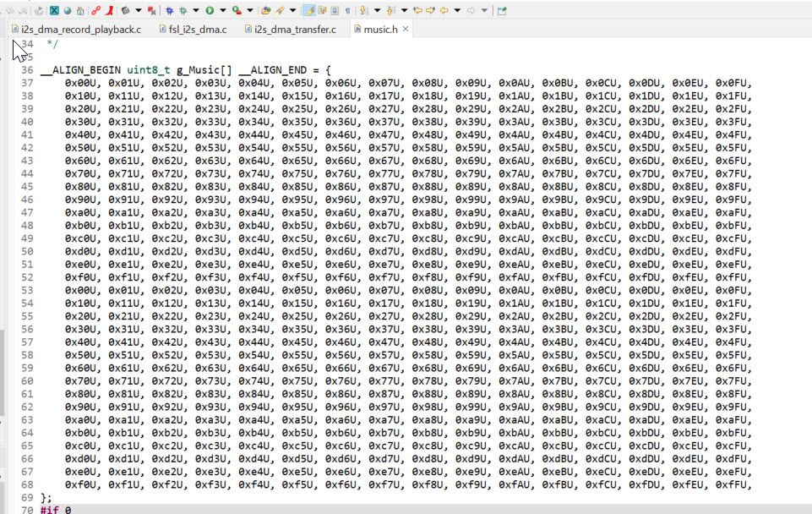Open the Forward history dropdown arrow
Screen dimensions: 812x514
point(484,10)
